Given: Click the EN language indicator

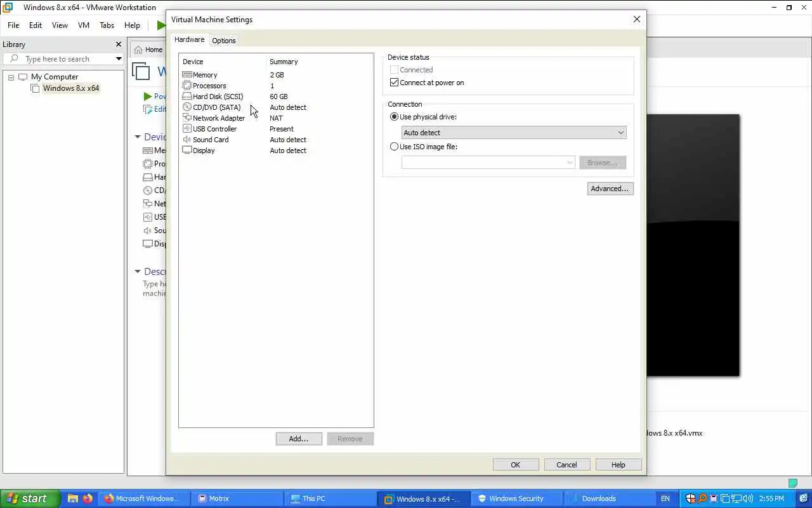Looking at the screenshot, I should 665,498.
